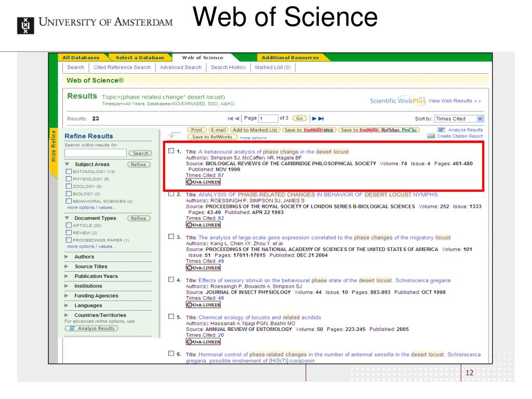Open Marked List (0)
The width and height of the screenshot is (532, 399).
pos(273,67)
